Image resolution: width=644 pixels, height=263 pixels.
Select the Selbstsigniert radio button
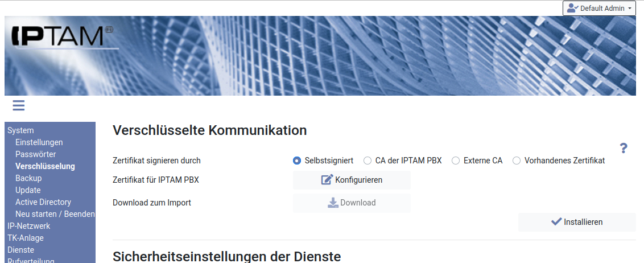point(297,161)
